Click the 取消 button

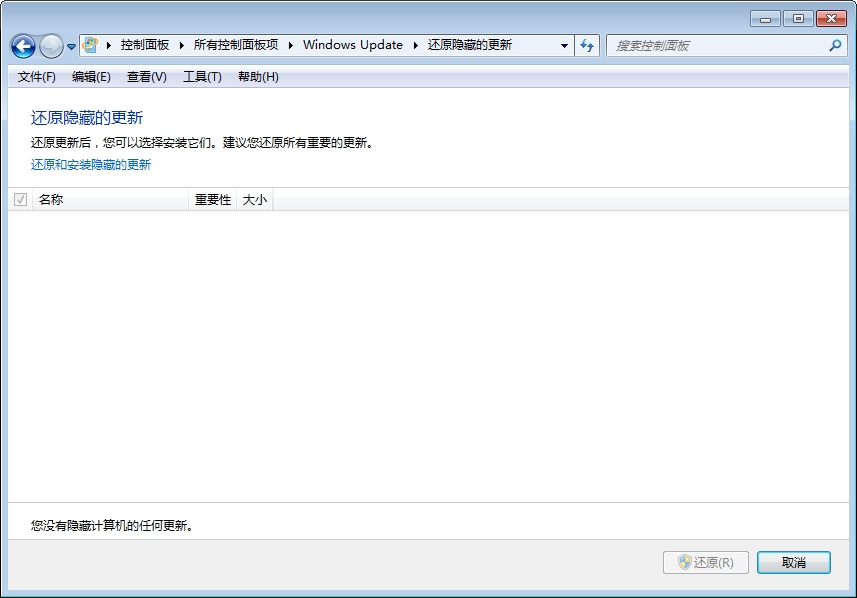point(794,562)
